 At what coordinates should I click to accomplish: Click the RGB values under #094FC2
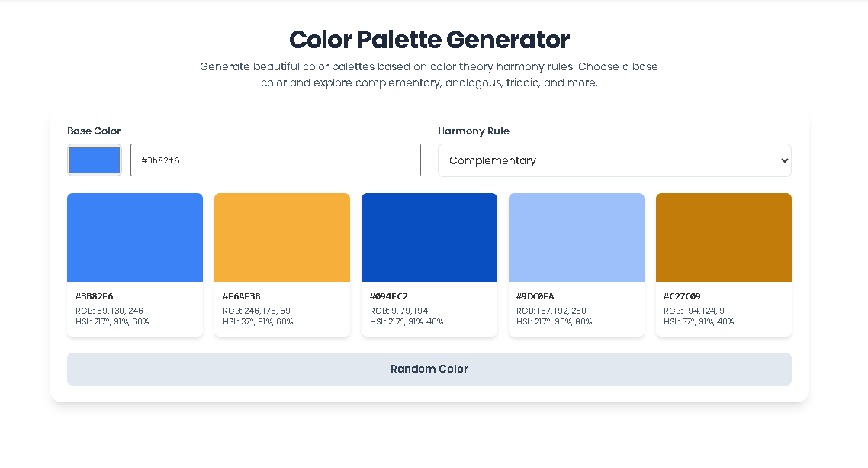point(400,311)
